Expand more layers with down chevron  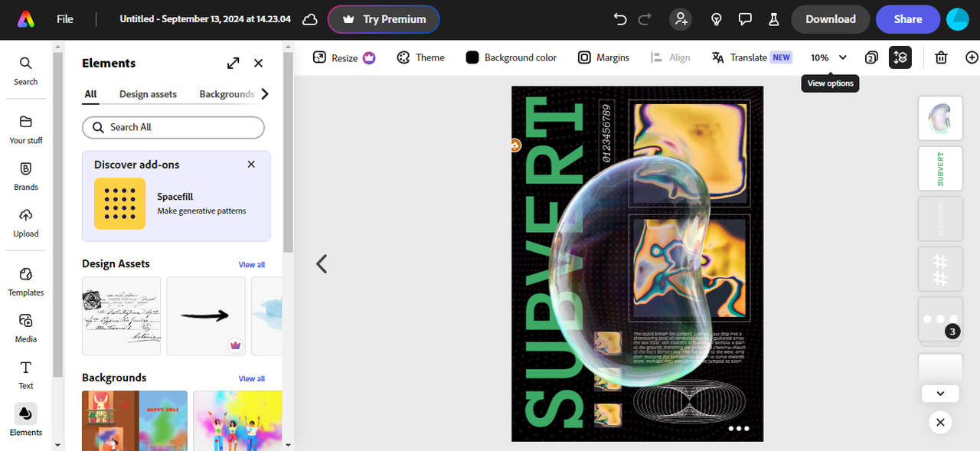click(x=940, y=394)
